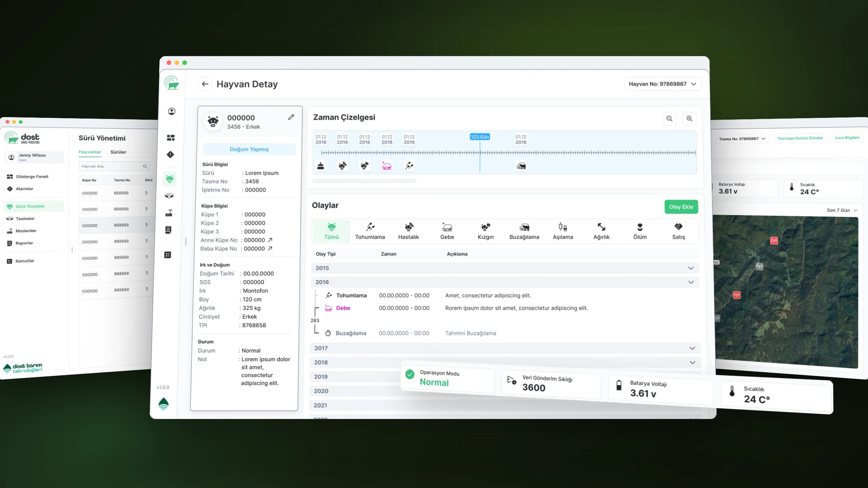The height and width of the screenshot is (488, 868).
Task: Click the back arrow beside Hayvan Detay
Action: (205, 84)
